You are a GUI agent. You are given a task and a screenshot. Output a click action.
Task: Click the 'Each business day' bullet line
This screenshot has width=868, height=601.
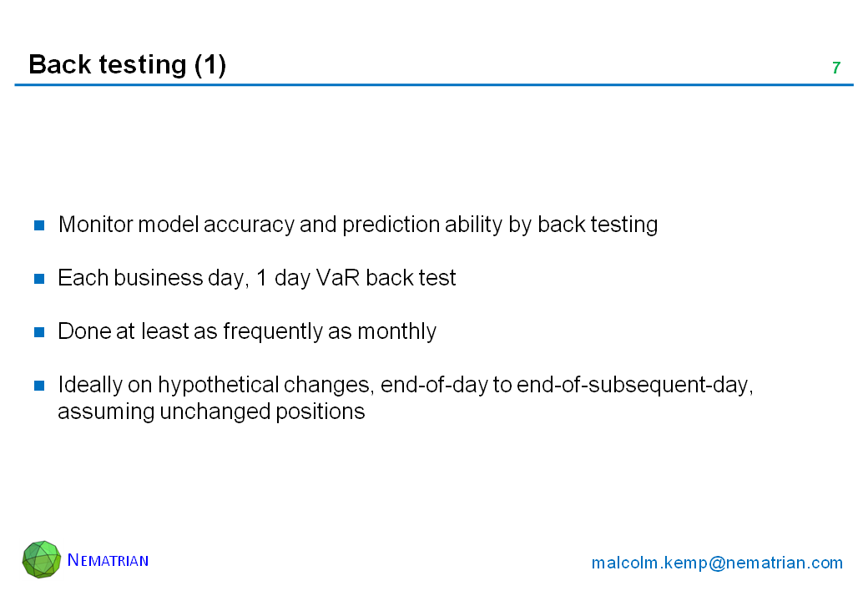(256, 278)
